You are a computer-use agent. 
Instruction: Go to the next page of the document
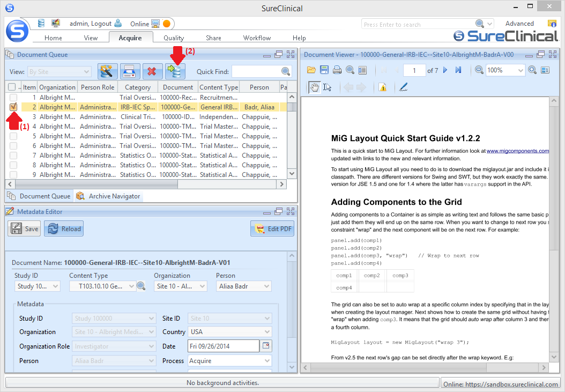[445, 70]
